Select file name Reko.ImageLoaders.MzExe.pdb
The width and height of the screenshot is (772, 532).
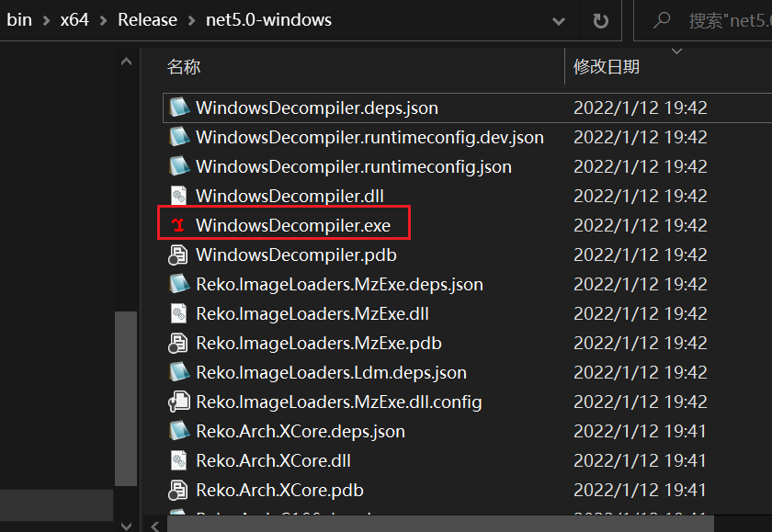point(319,343)
